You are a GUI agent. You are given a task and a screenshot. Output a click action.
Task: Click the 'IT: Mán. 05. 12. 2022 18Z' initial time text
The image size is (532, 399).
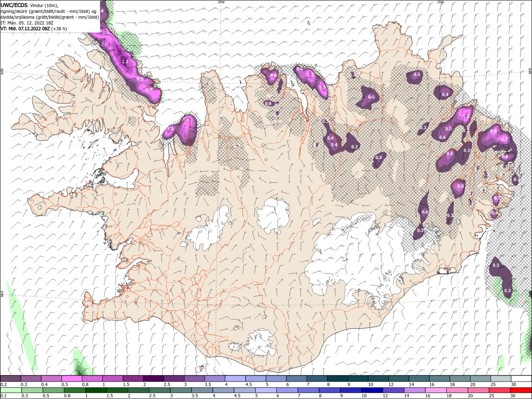coord(27,23)
